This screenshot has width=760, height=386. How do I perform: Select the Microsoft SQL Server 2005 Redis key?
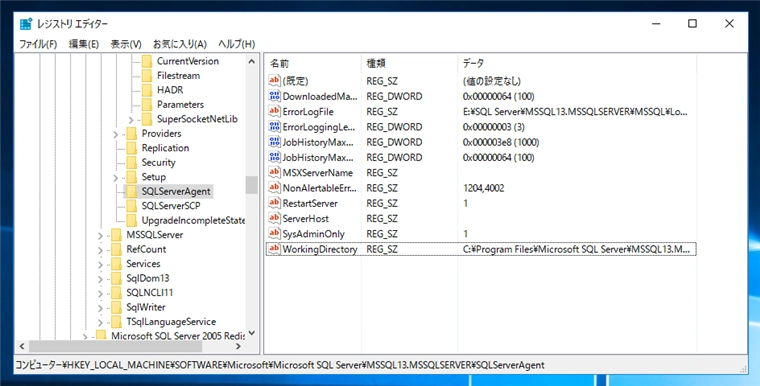(177, 336)
